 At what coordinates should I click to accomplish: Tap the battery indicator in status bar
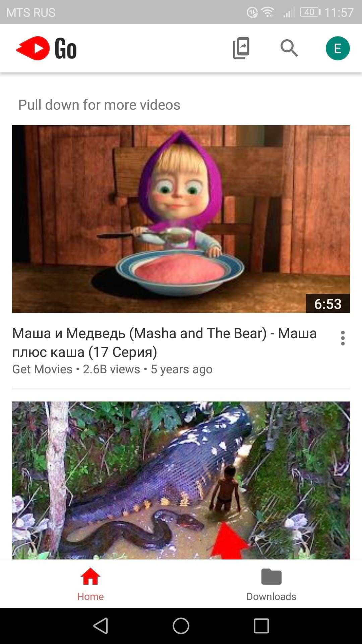310,12
